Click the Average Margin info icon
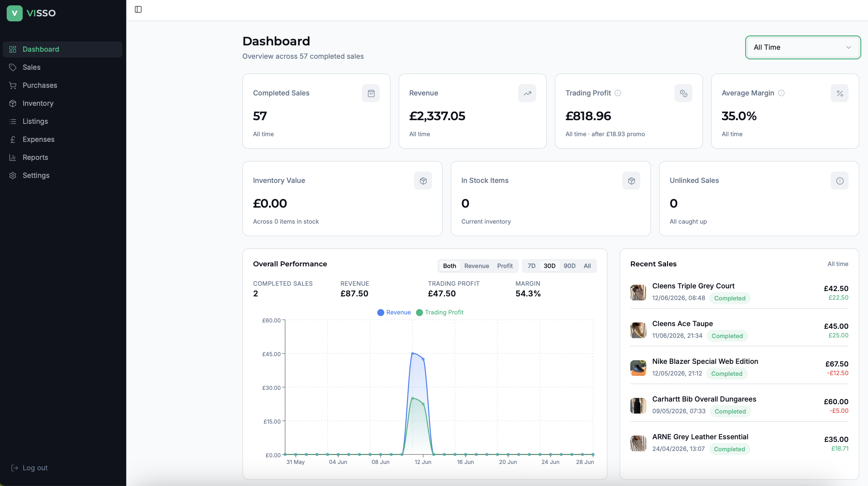Image resolution: width=868 pixels, height=486 pixels. tap(782, 93)
